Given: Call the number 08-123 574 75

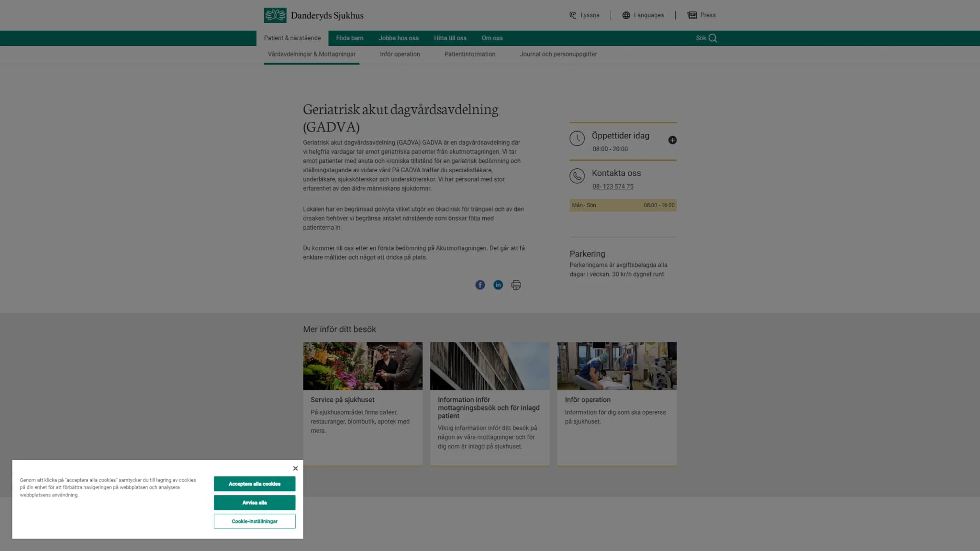Looking at the screenshot, I should pos(613,187).
